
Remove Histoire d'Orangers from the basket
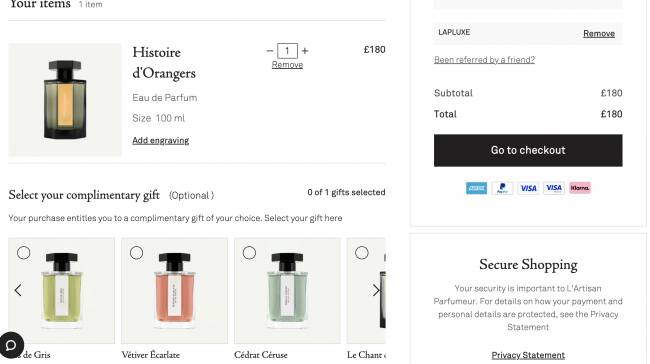tap(287, 65)
